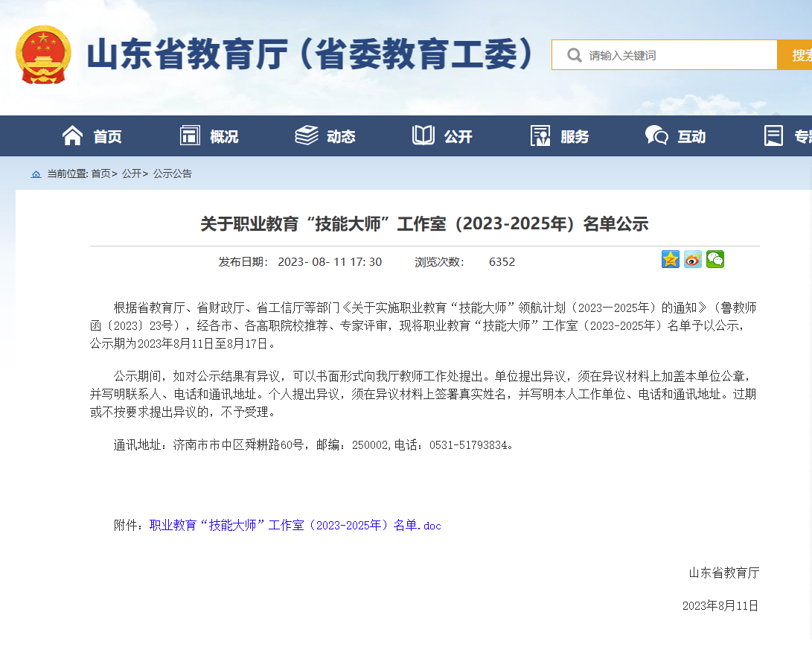Open the 互动 menu item
The height and width of the screenshot is (653, 812).
point(691,136)
